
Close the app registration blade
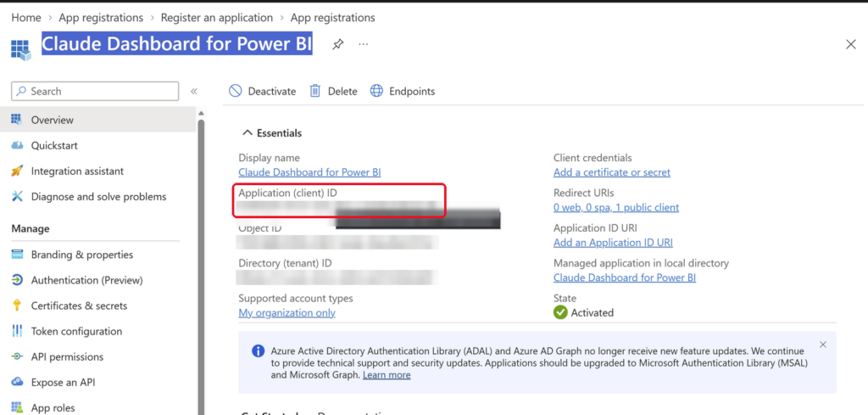pyautogui.click(x=851, y=44)
